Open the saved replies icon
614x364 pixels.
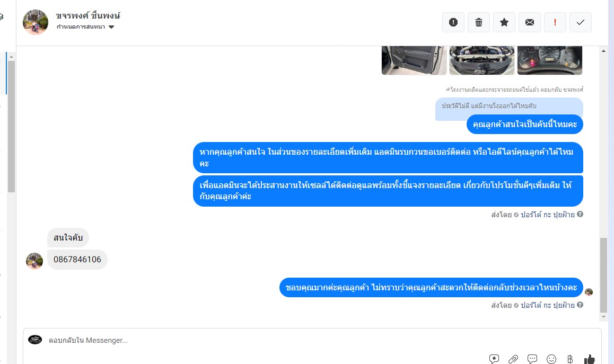(x=494, y=359)
